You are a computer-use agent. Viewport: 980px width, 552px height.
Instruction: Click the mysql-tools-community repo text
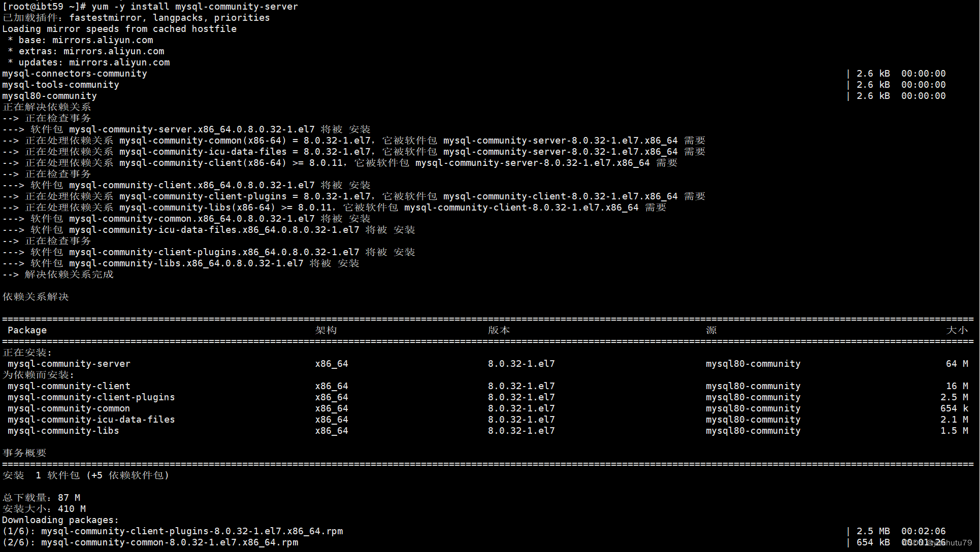coord(60,85)
